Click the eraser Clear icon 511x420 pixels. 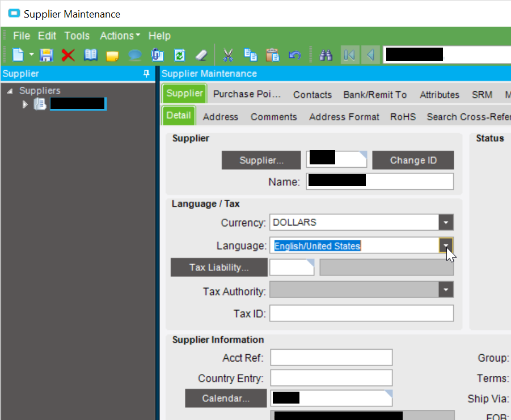pos(201,55)
